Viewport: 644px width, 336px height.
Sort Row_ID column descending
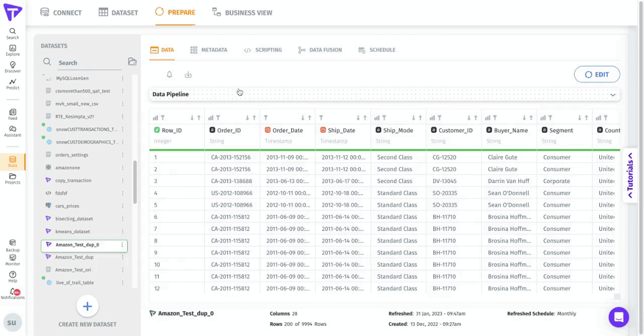[x=192, y=118]
